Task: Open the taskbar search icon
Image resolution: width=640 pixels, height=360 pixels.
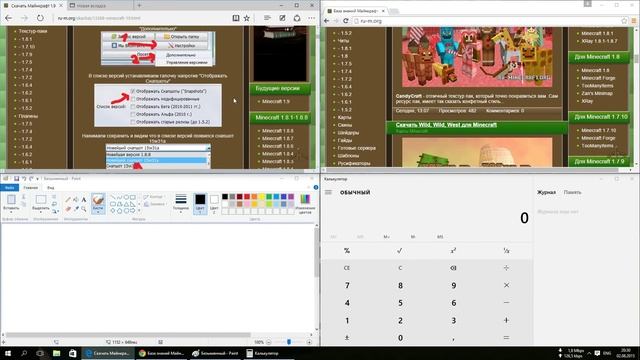Action: coord(24,353)
